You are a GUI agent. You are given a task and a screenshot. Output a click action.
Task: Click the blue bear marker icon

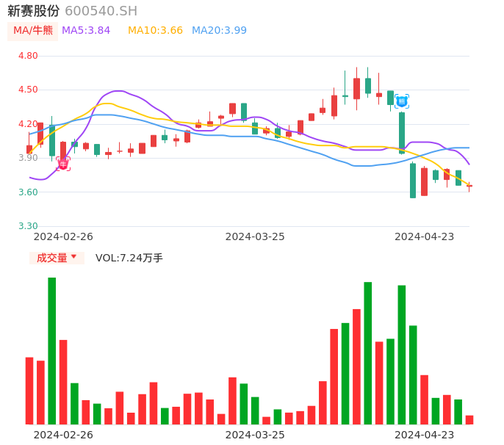(402, 101)
